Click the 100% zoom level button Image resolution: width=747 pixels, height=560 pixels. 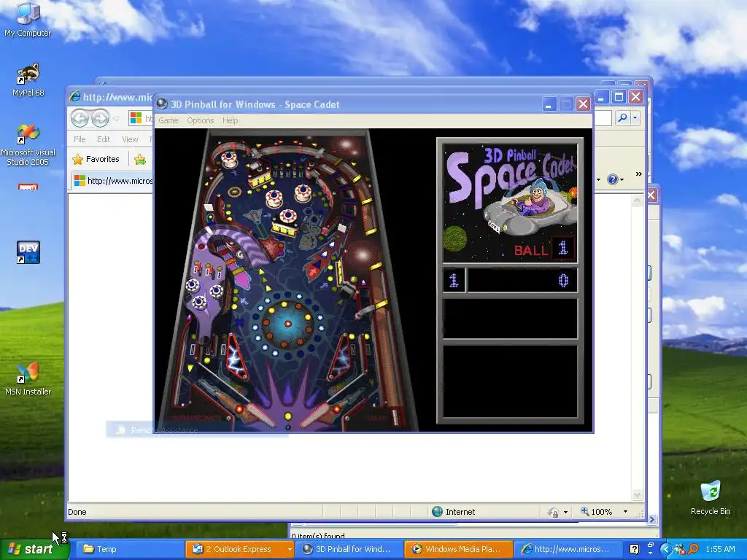pyautogui.click(x=597, y=511)
